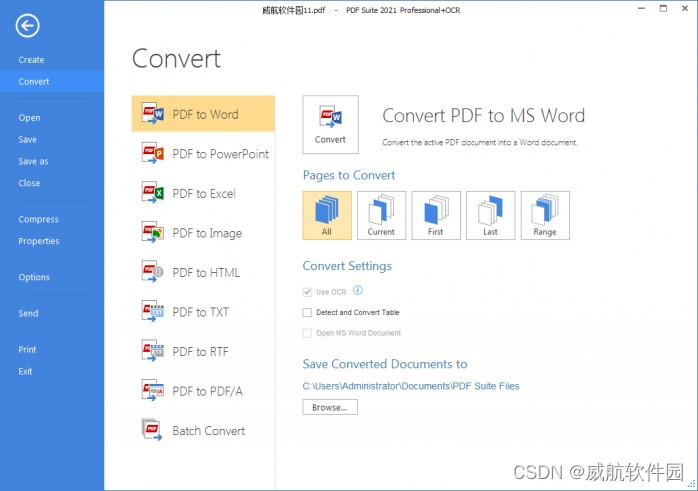Click the PDF to PDF/A label
The width and height of the screenshot is (698, 491).
207,391
